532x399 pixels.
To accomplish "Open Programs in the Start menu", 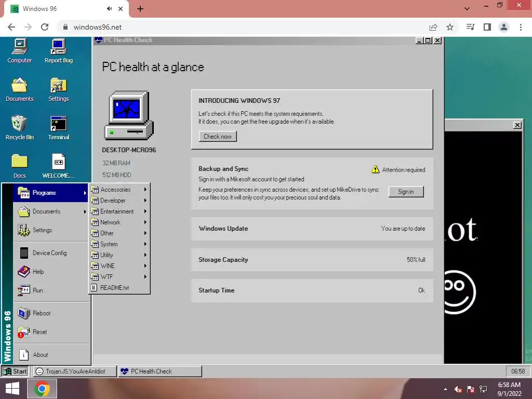I will (50, 193).
